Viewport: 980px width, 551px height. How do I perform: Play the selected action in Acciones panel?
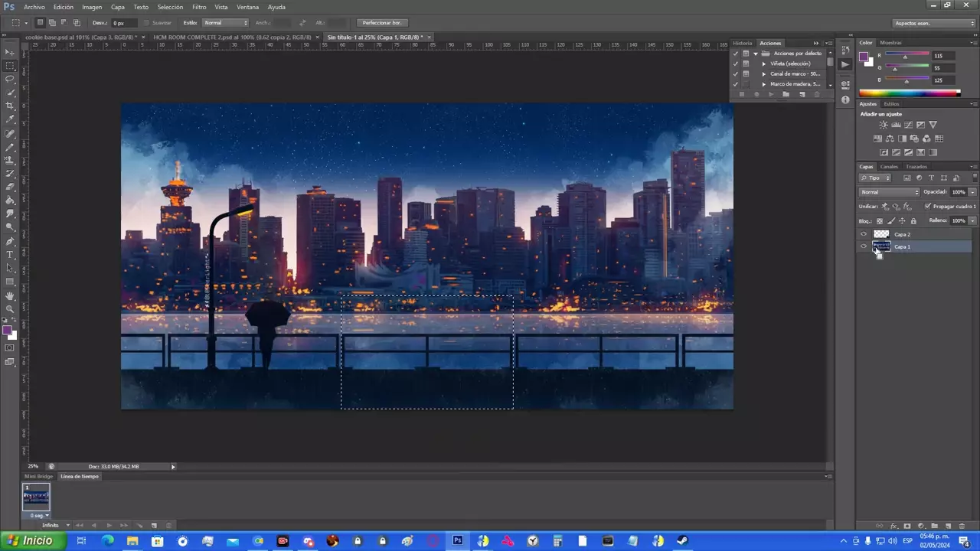pos(771,94)
